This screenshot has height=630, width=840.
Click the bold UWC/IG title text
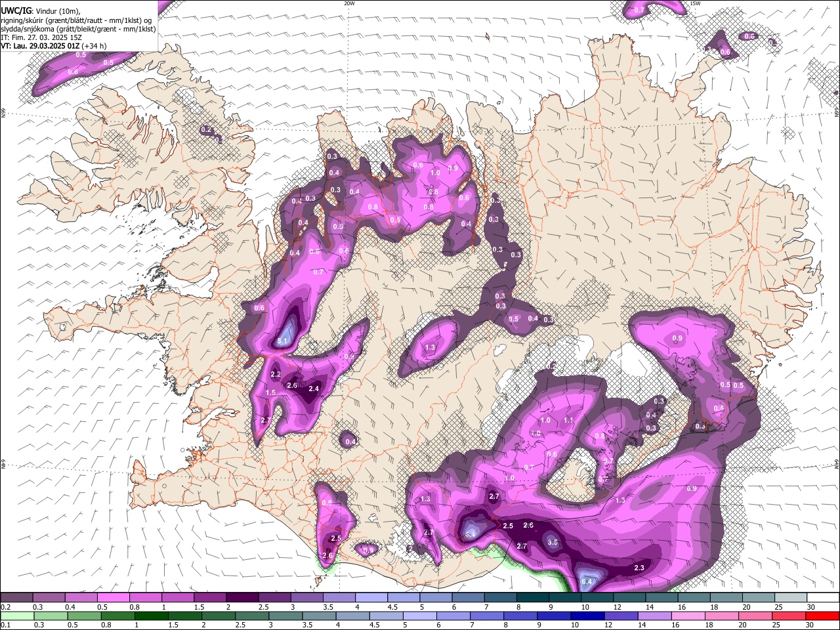[16, 10]
